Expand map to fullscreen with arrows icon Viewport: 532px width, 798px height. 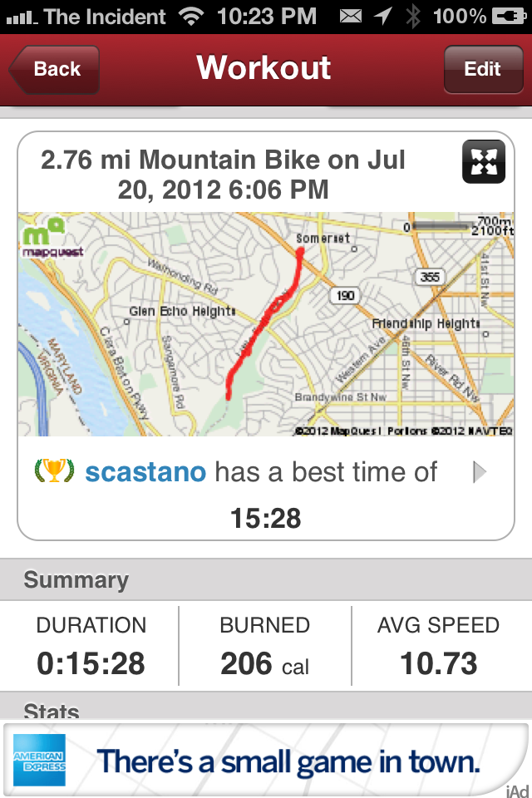(484, 162)
